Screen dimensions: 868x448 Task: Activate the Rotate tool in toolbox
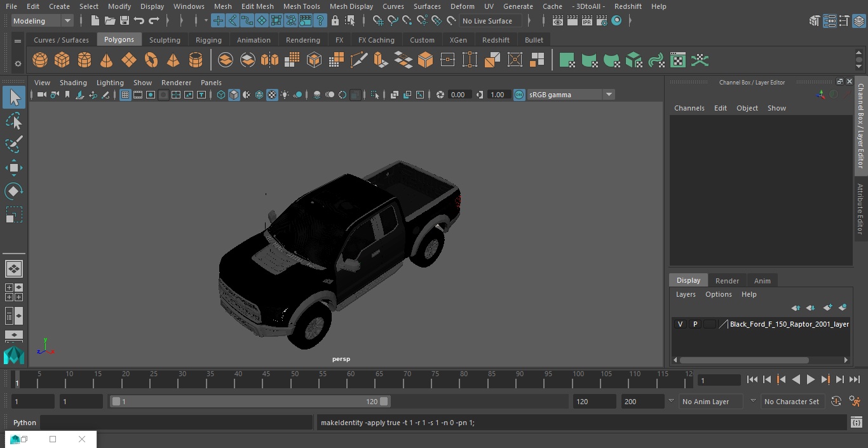[14, 191]
